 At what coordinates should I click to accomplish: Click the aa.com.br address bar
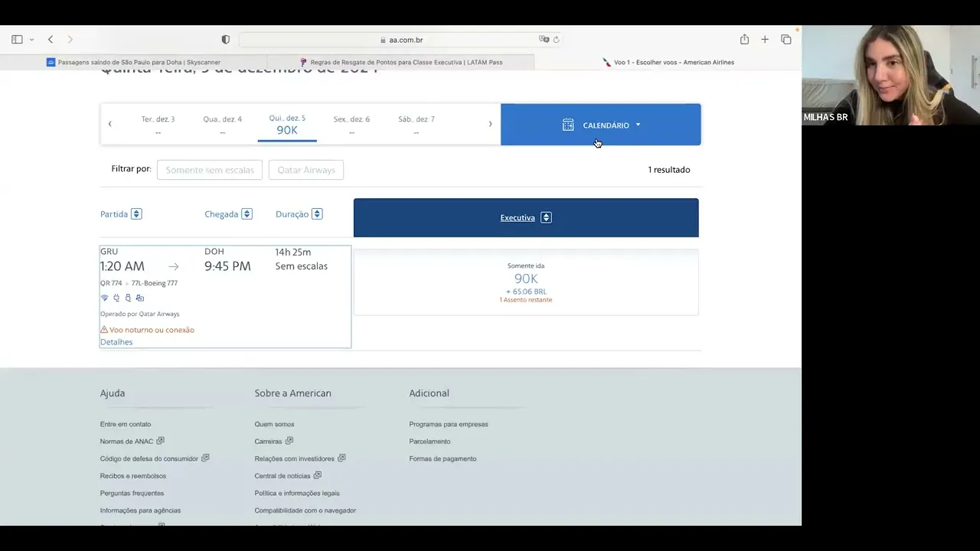(x=401, y=40)
